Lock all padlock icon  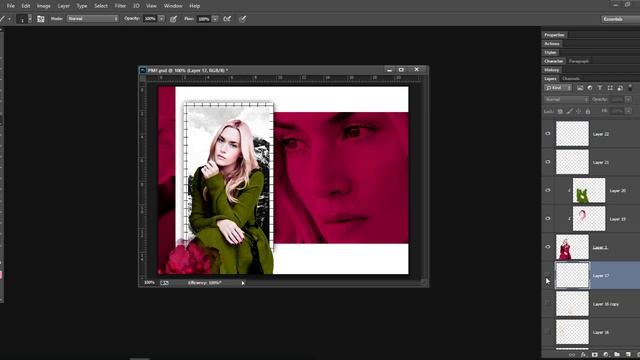point(588,111)
